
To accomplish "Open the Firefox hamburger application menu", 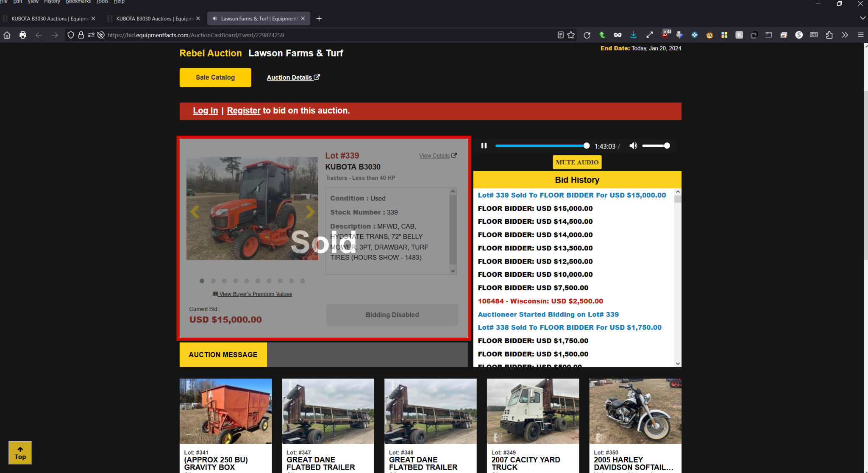I will 861,35.
